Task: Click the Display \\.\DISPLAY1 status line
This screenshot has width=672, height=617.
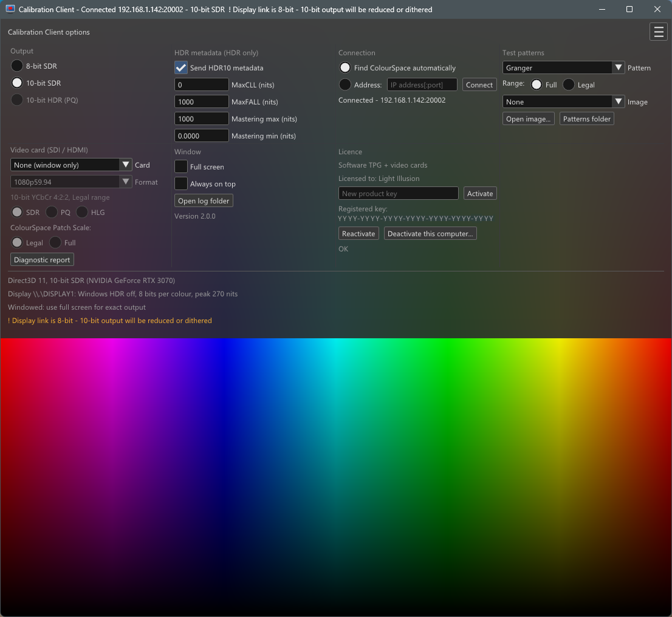Action: (x=123, y=294)
